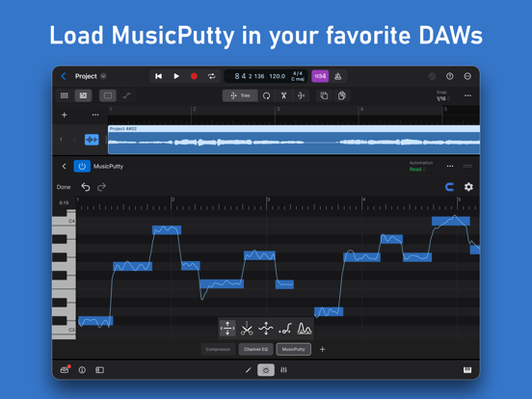Viewport: 532px width, 399px height.
Task: Toggle the automation curve view button
Action: click(127, 95)
